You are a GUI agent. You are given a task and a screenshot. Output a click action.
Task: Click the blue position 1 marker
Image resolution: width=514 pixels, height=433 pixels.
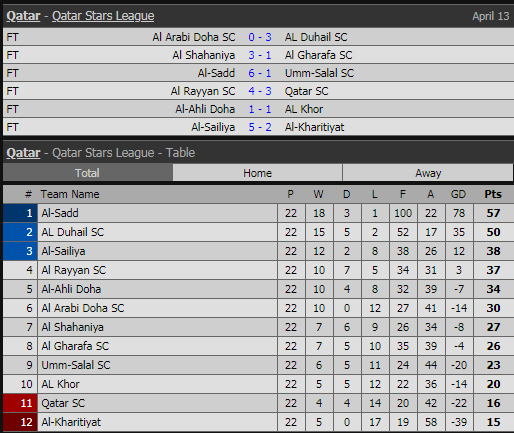pyautogui.click(x=20, y=213)
